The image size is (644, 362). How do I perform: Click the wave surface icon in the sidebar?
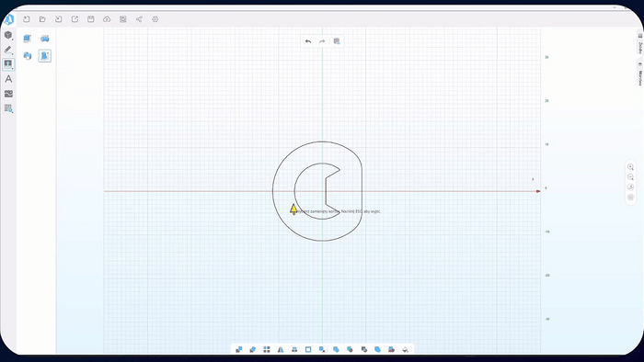click(x=8, y=94)
